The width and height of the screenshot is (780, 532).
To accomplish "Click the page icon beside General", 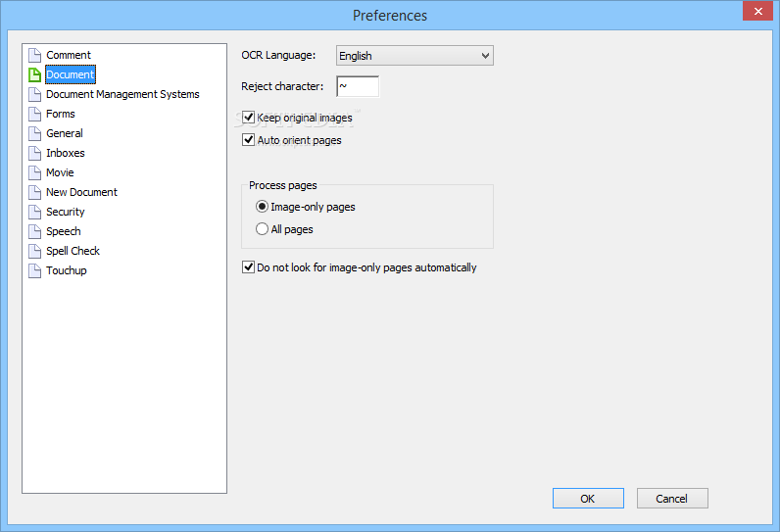I will pyautogui.click(x=34, y=133).
